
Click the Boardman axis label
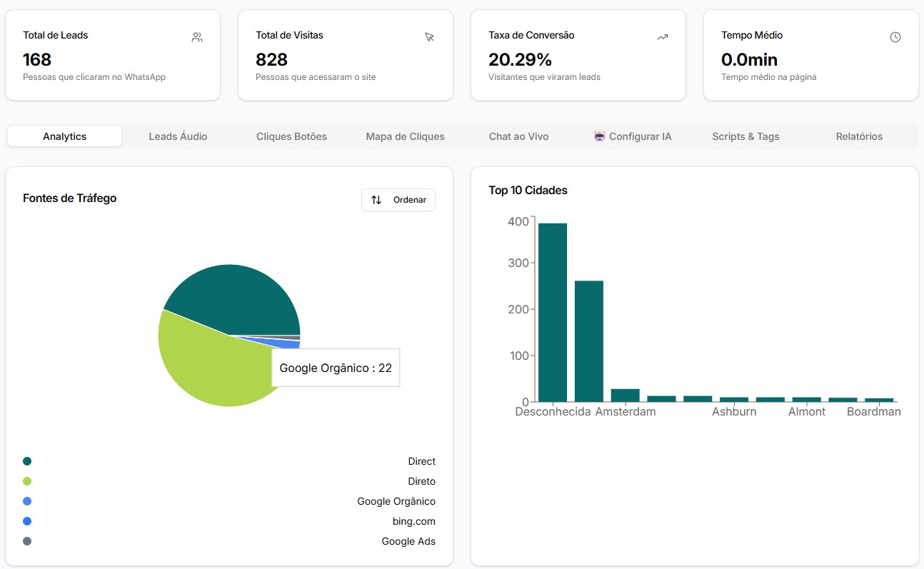pyautogui.click(x=874, y=412)
